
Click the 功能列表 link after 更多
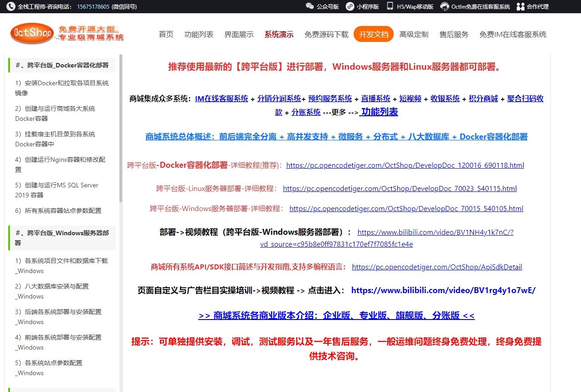379,112
